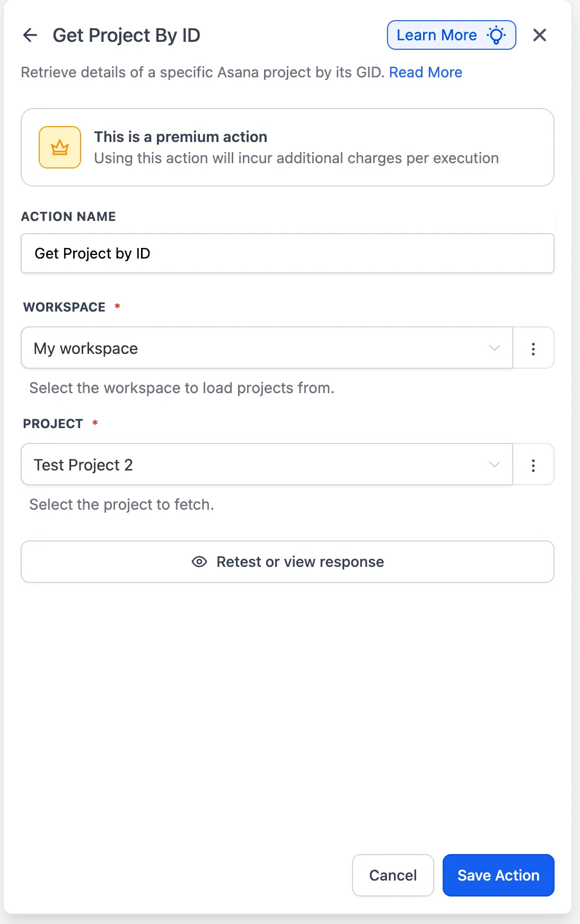Open the Test Project 2 dropdown
The height and width of the screenshot is (924, 580).
tap(267, 465)
